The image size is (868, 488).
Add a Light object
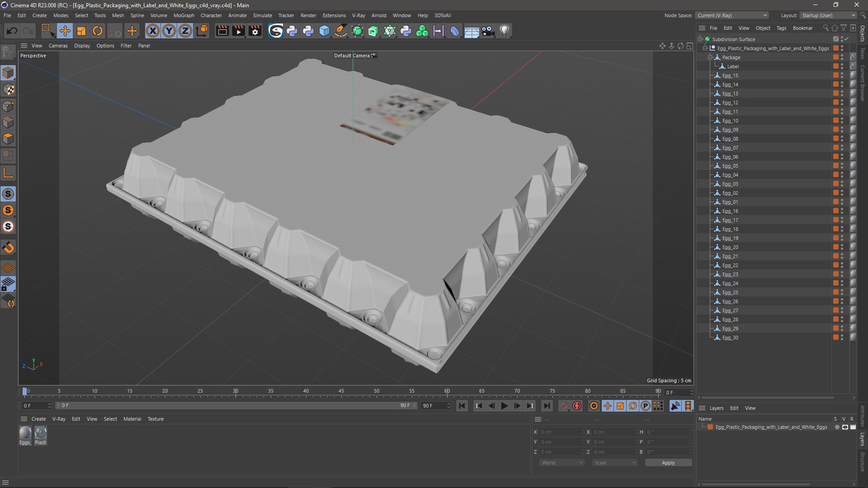click(504, 31)
